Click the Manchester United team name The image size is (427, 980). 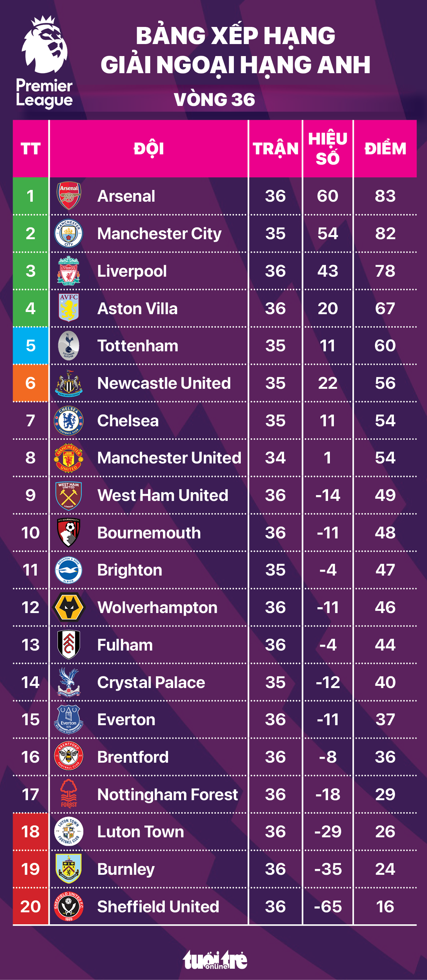tap(169, 458)
